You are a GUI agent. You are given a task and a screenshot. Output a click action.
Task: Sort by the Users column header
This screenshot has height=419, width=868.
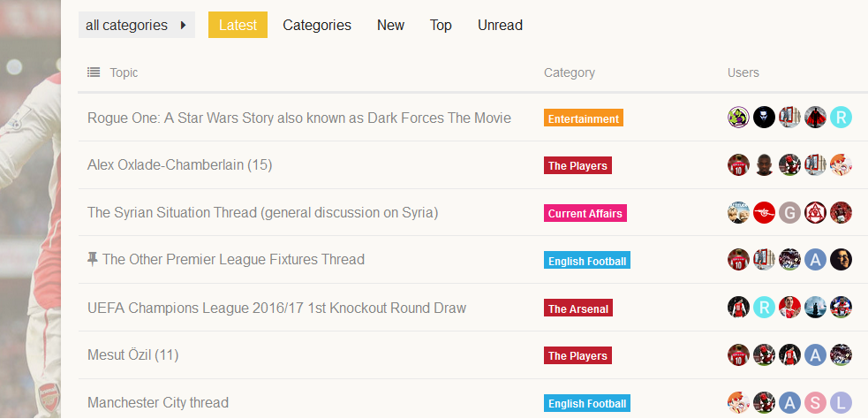coord(743,72)
